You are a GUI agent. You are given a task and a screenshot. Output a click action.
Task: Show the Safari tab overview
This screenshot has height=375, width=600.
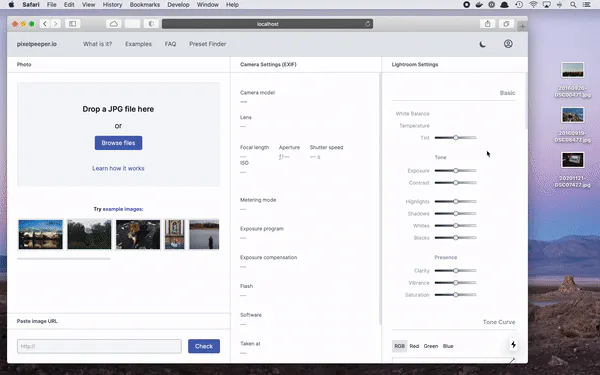pos(506,24)
